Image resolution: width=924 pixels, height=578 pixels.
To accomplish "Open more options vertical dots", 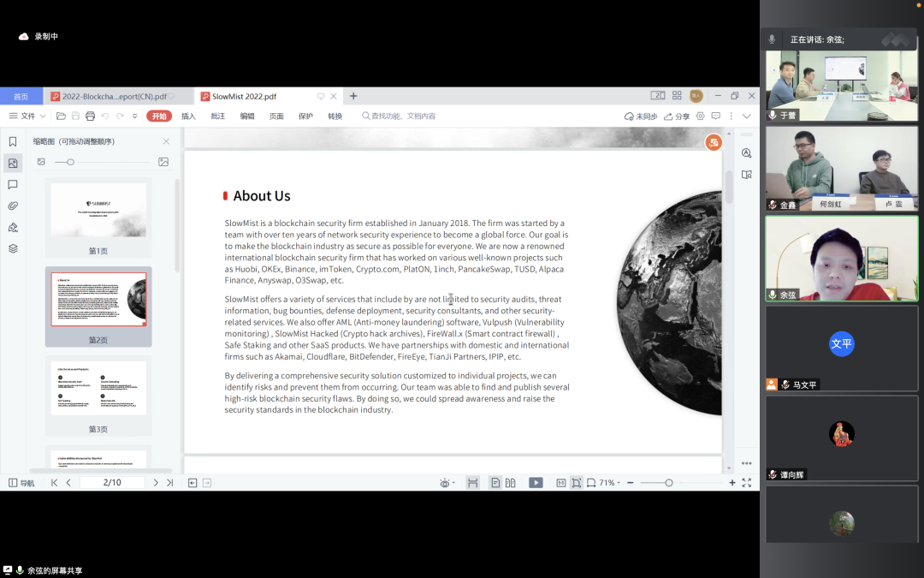I will pyautogui.click(x=731, y=116).
